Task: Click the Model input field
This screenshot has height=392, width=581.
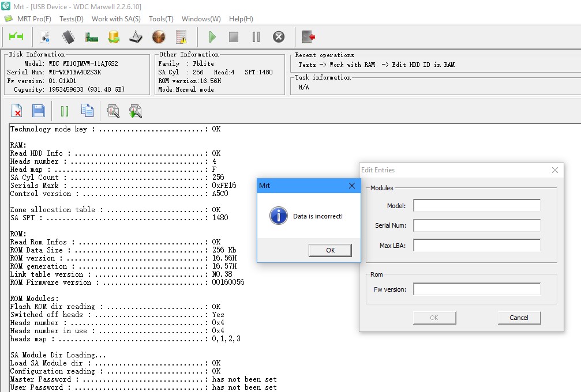Action: 477,205
